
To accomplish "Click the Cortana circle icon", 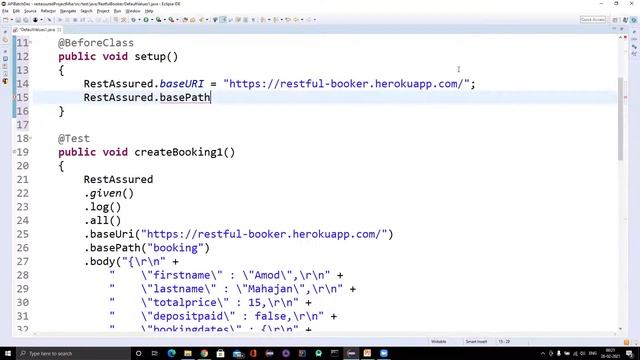I will (x=138, y=353).
